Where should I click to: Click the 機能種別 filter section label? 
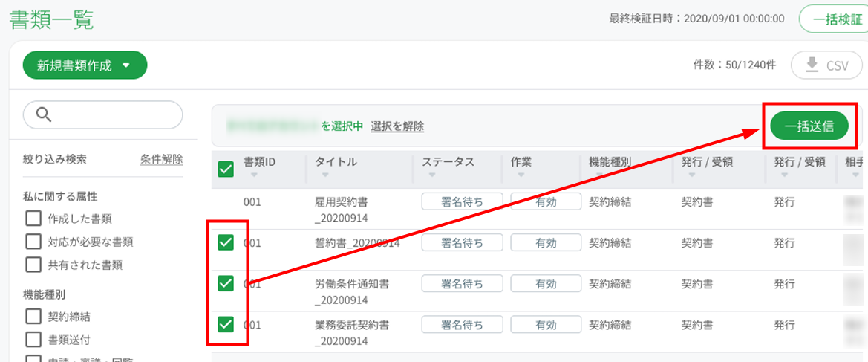pos(45,294)
